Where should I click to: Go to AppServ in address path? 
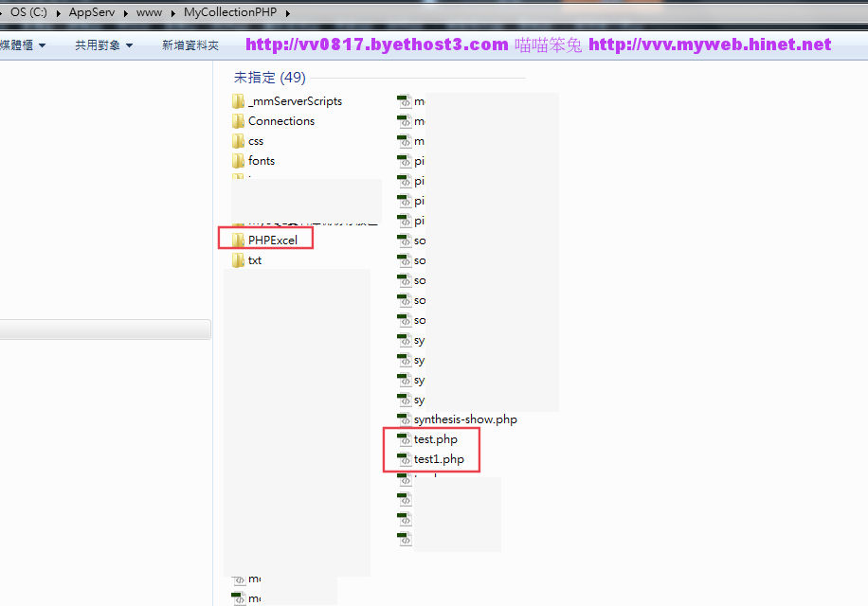pos(92,13)
